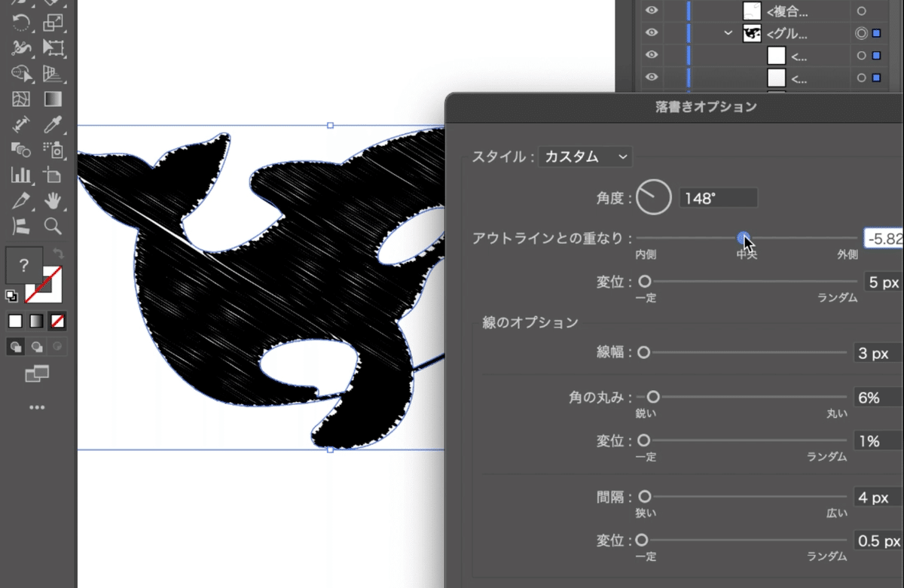Select the Column Graph tool

coord(20,175)
